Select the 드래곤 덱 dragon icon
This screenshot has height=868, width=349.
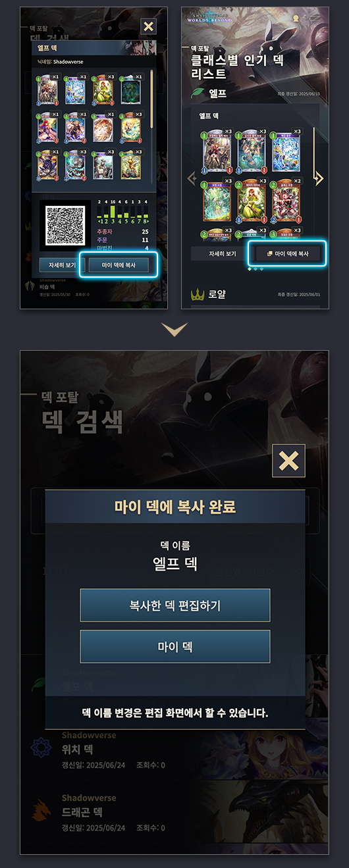[x=41, y=809]
